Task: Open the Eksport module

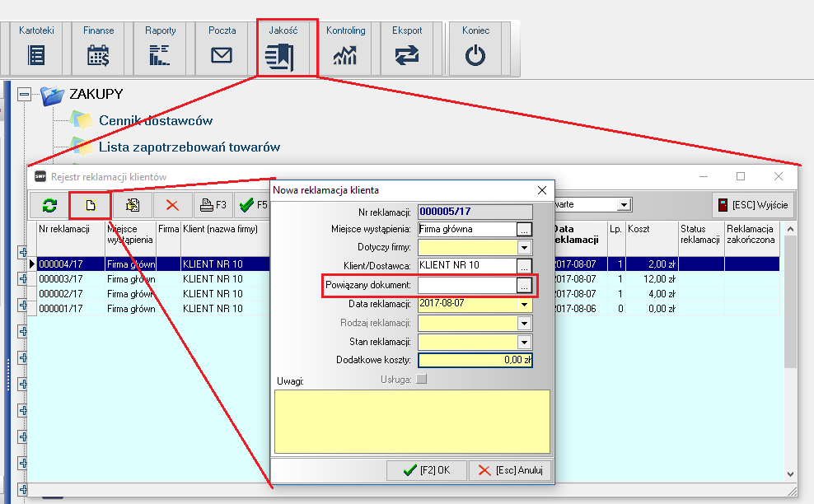Action: tap(407, 55)
